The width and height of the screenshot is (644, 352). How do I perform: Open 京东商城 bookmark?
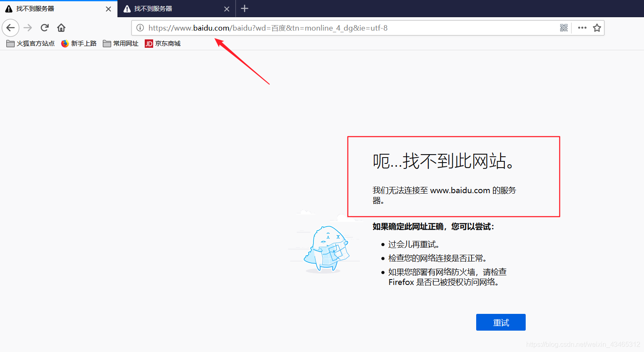[163, 44]
